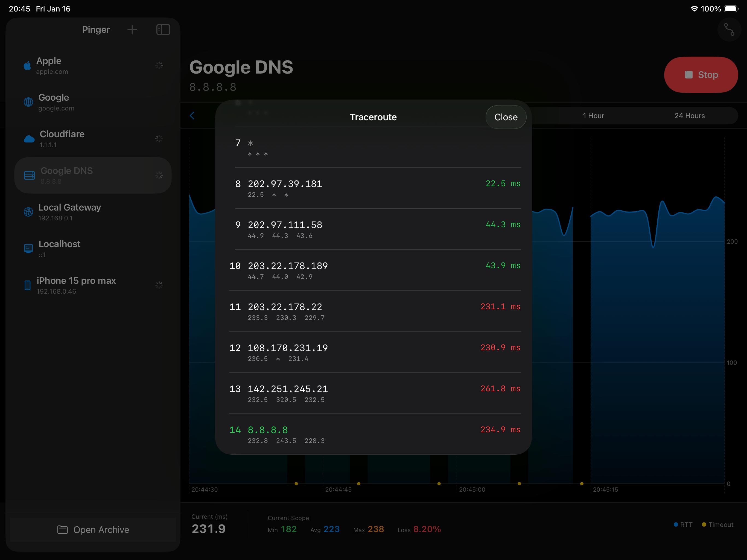
Task: Select the Cloudflare 1.1.1.1 host
Action: [x=93, y=139]
